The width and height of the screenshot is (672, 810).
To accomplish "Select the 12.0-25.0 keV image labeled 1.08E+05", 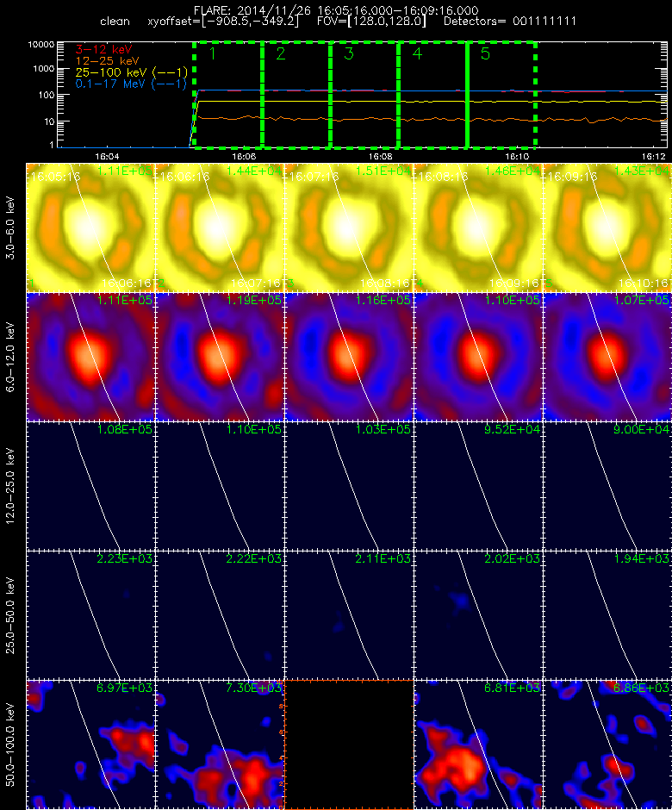I will (x=90, y=486).
